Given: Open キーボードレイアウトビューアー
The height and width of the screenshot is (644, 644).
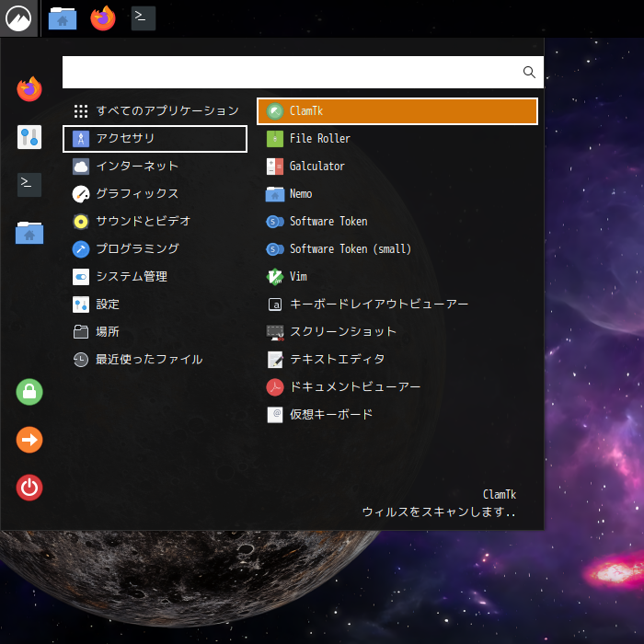Looking at the screenshot, I should tap(397, 305).
